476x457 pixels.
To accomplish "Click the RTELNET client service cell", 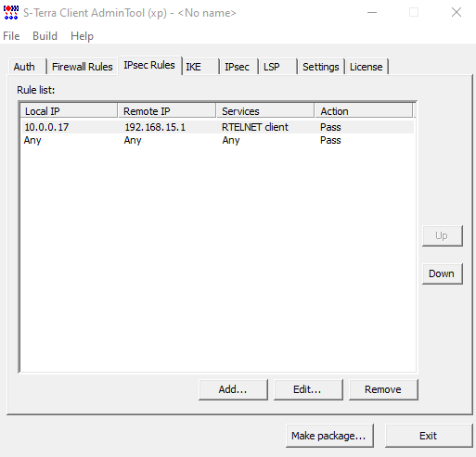I will (255, 127).
